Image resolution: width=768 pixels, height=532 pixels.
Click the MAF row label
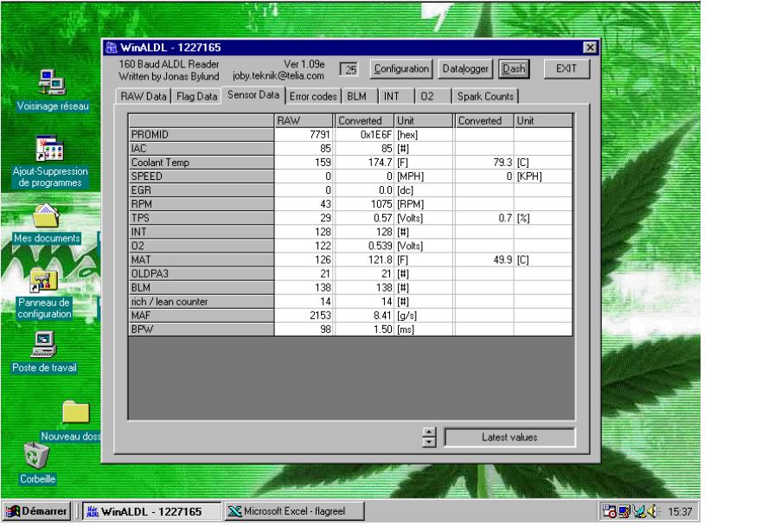pyautogui.click(x=201, y=316)
